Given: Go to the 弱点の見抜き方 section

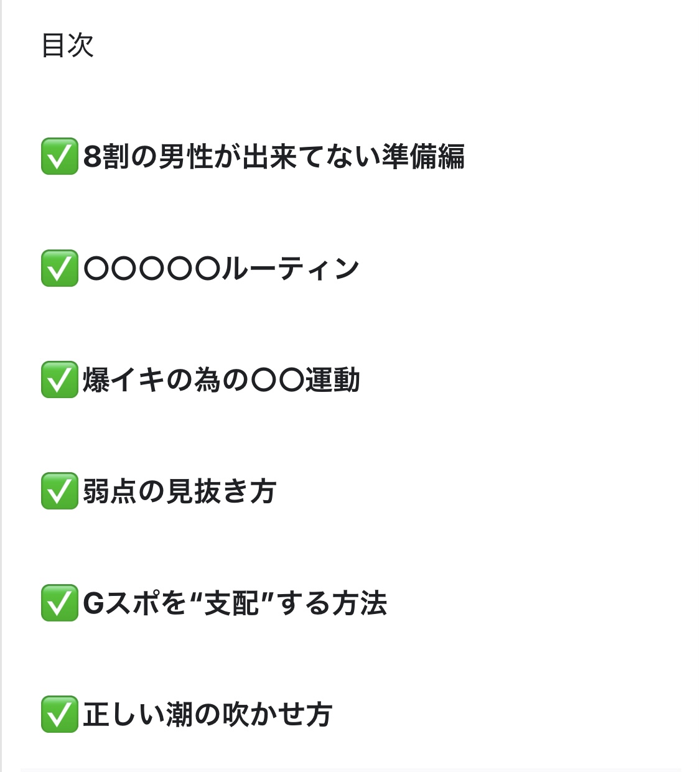Looking at the screenshot, I should (179, 491).
